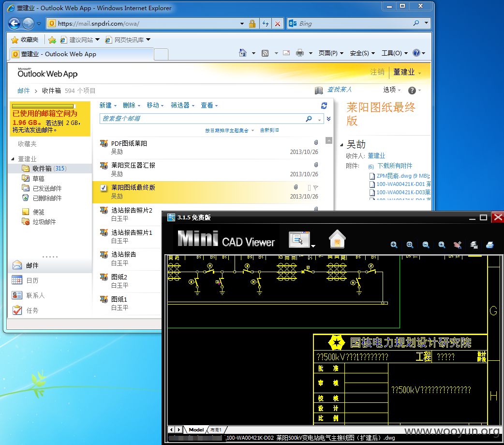Open the 莱阳变压器汇报 message

coord(209,170)
